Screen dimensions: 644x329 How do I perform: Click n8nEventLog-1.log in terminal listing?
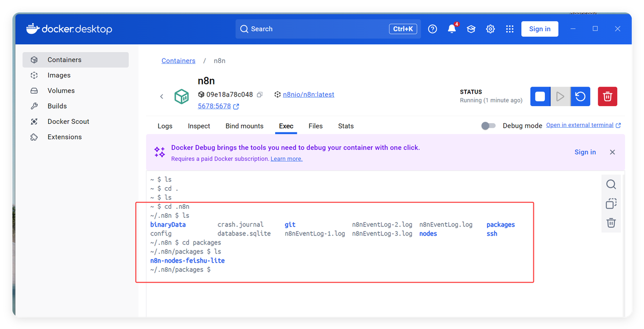[x=315, y=234]
